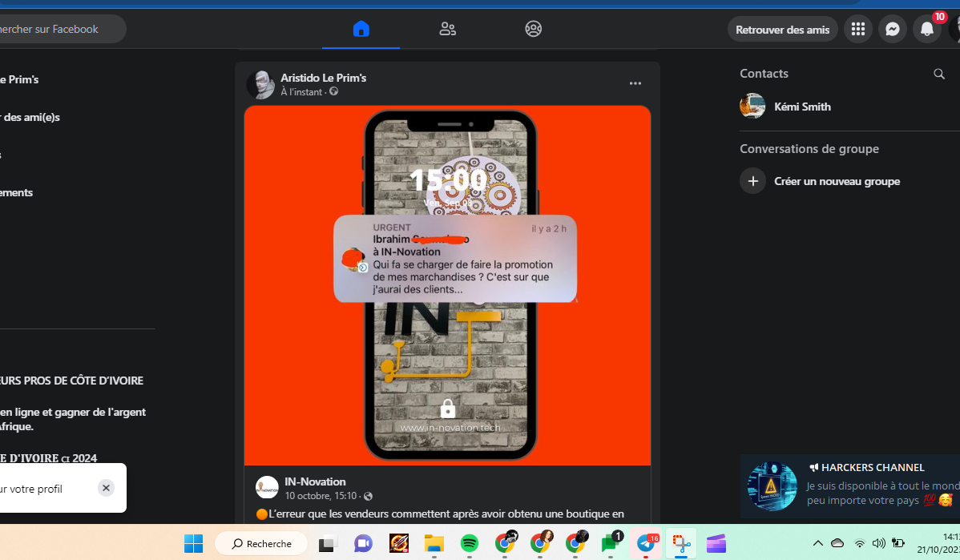Image resolution: width=960 pixels, height=560 pixels.
Task: Open the IN-Novation page link
Action: pos(315,481)
